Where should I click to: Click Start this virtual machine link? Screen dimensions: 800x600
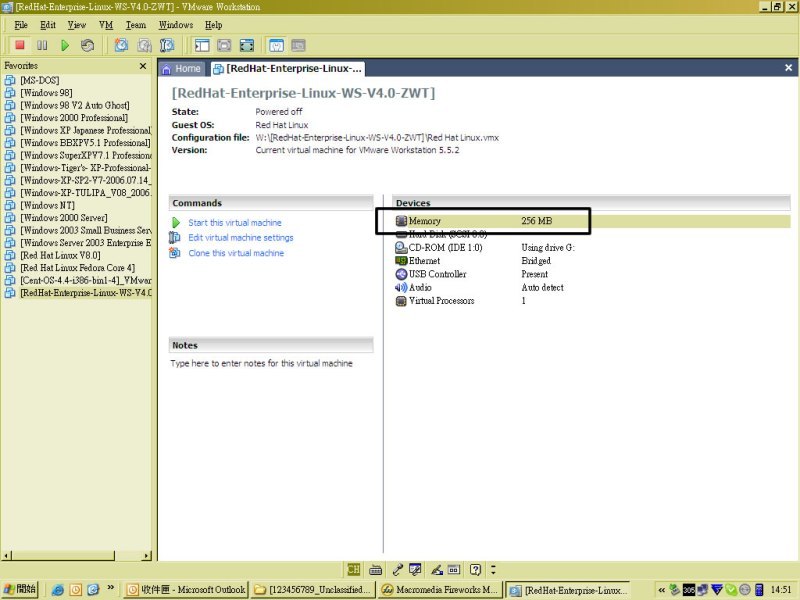235,222
